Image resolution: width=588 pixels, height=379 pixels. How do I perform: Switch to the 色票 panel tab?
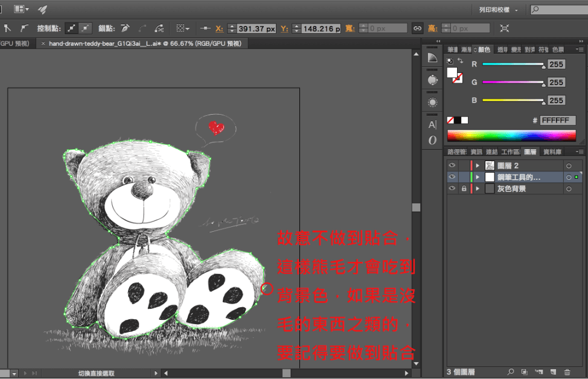point(558,49)
